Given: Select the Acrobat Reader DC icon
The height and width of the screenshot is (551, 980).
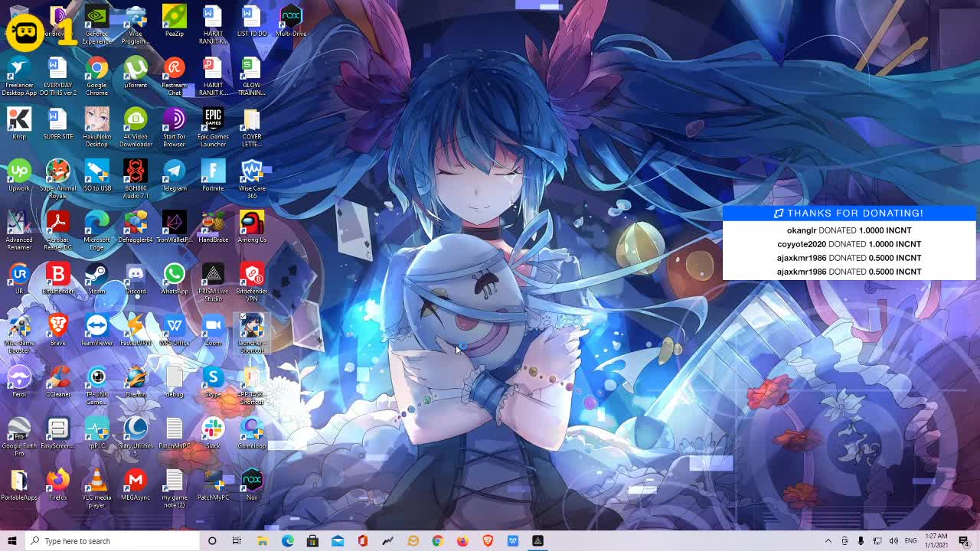Looking at the screenshot, I should pyautogui.click(x=57, y=230).
